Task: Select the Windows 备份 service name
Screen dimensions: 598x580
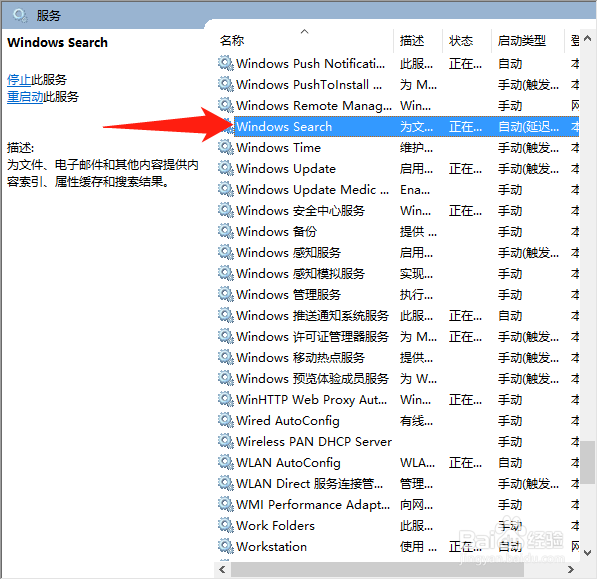Action: 276,231
